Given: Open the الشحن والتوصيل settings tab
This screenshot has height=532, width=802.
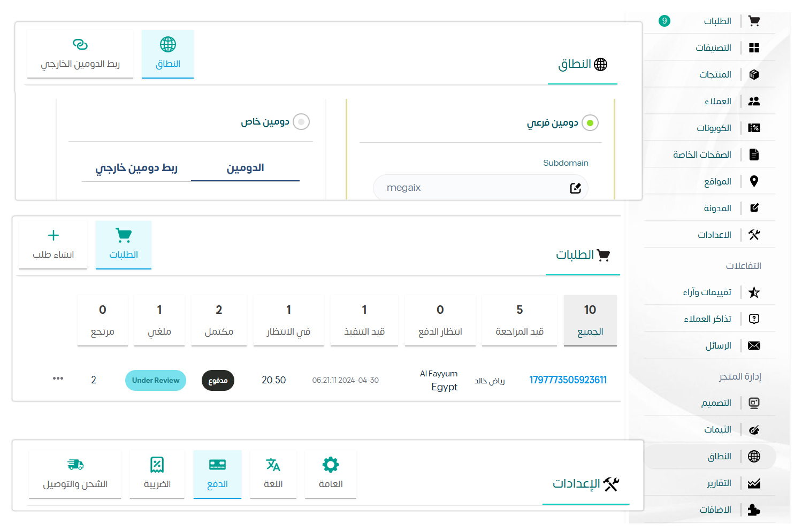Looking at the screenshot, I should 75,474.
